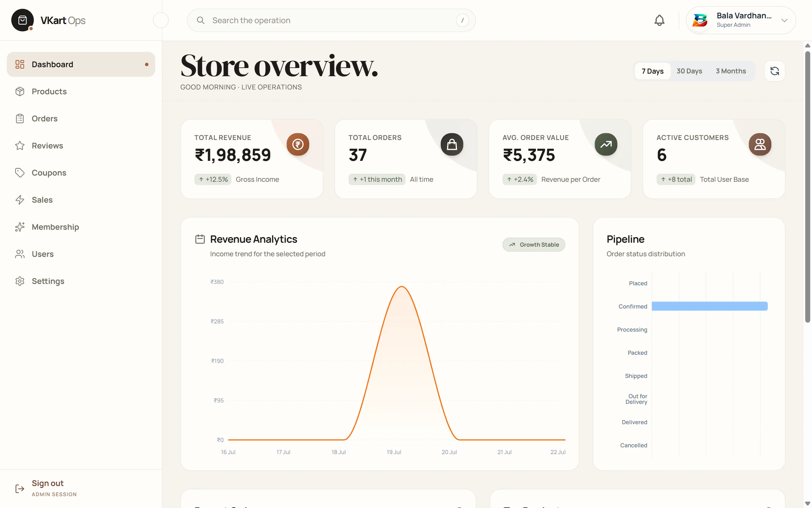Click the Confirmed bar in Pipeline chart
Viewport: 812px width, 508px height.
(x=710, y=306)
